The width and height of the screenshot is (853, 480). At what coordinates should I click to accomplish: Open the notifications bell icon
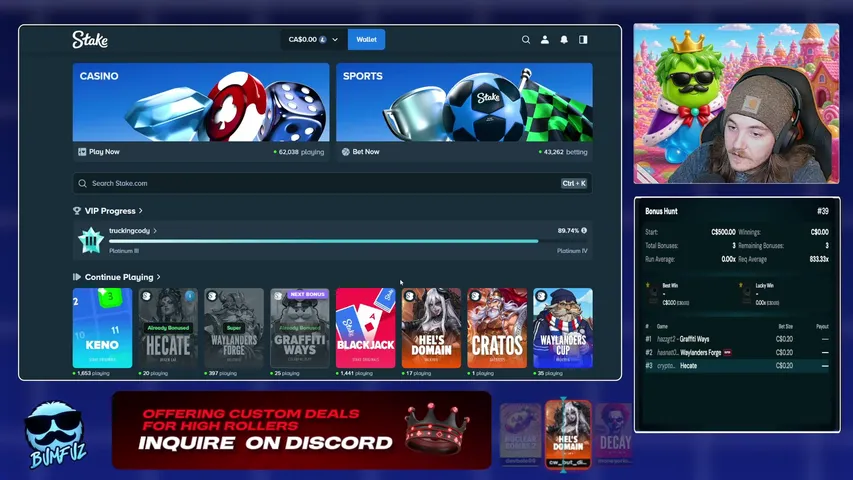tap(564, 39)
